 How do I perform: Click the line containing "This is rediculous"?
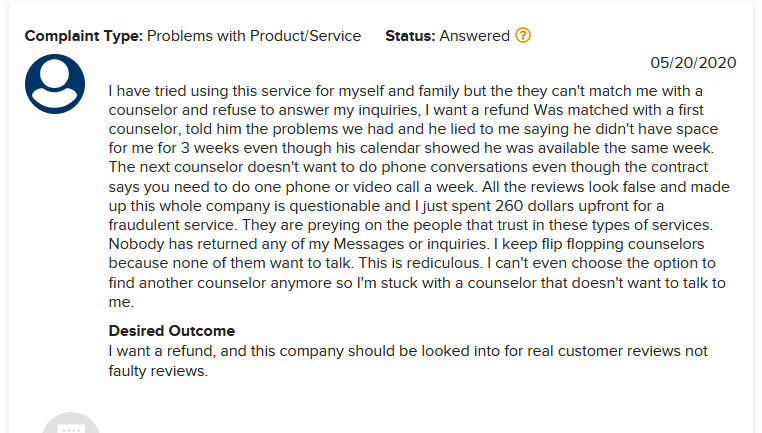(x=420, y=262)
